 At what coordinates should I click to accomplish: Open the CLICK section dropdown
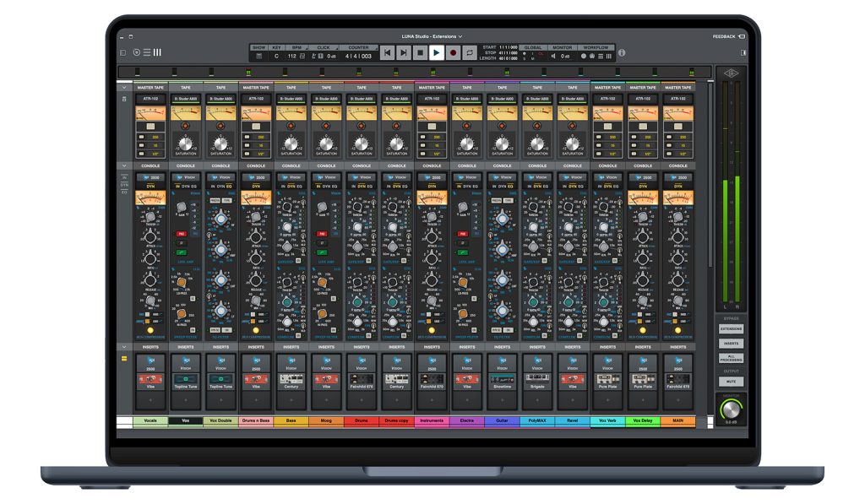pyautogui.click(x=324, y=47)
